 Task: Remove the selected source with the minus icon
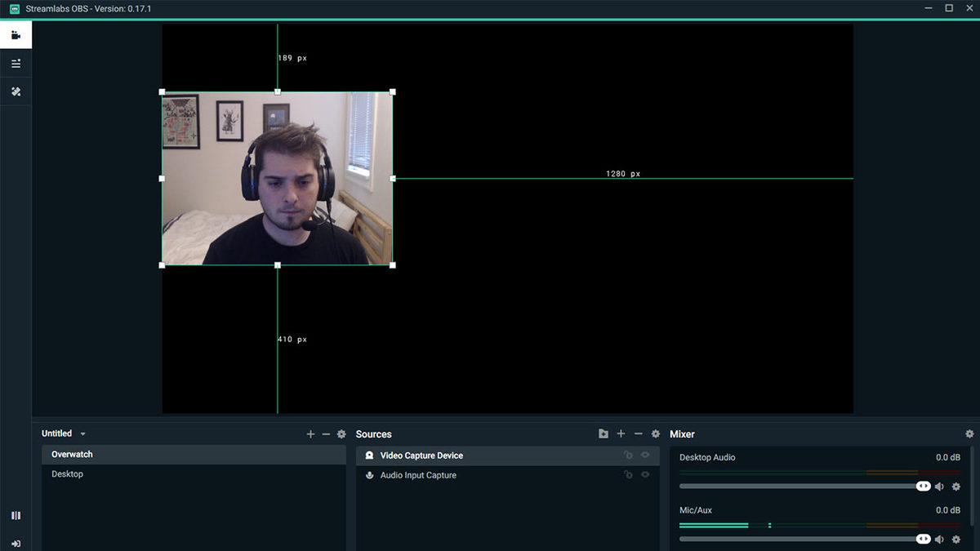click(x=638, y=433)
